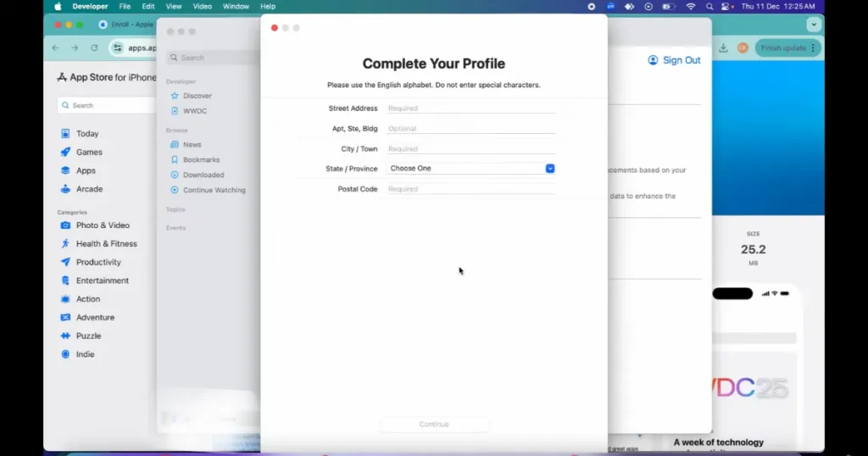Image resolution: width=868 pixels, height=456 pixels.
Task: Click the App Store page search field
Action: point(107,105)
